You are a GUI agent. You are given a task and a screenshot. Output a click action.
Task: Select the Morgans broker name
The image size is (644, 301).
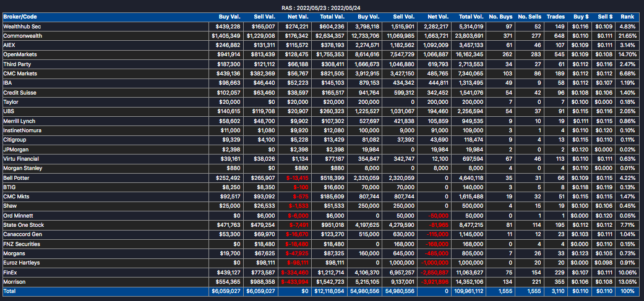(13, 253)
